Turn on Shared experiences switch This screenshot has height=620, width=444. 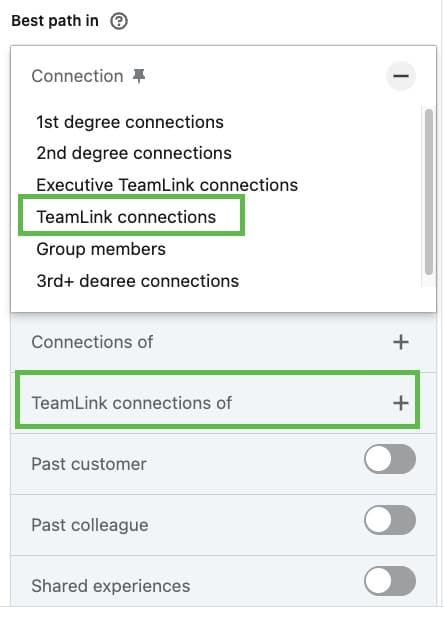[x=390, y=581]
